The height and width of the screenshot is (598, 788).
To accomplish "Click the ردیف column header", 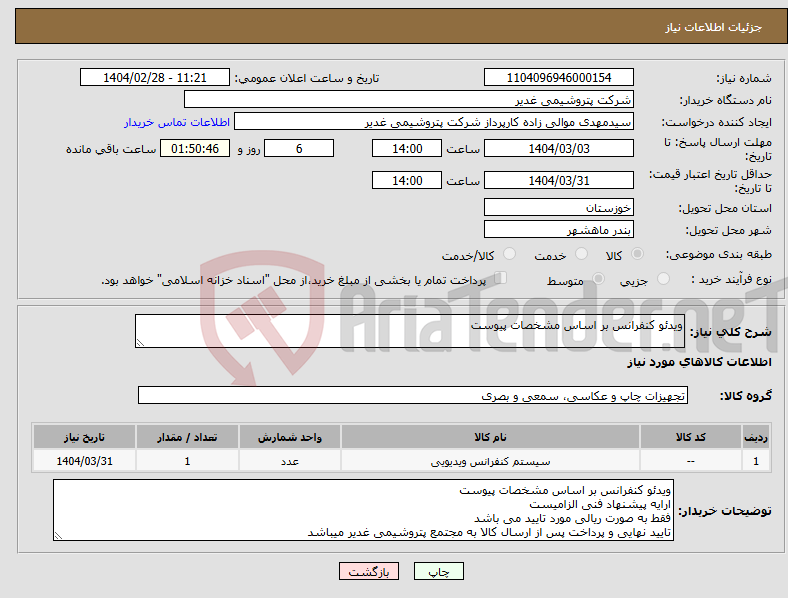I will [756, 437].
